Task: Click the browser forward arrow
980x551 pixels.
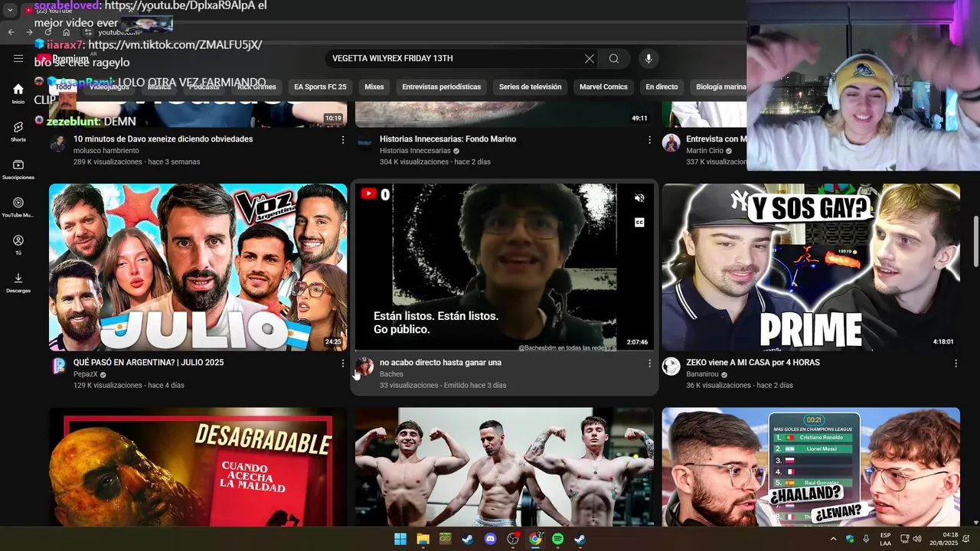Action: 29,32
